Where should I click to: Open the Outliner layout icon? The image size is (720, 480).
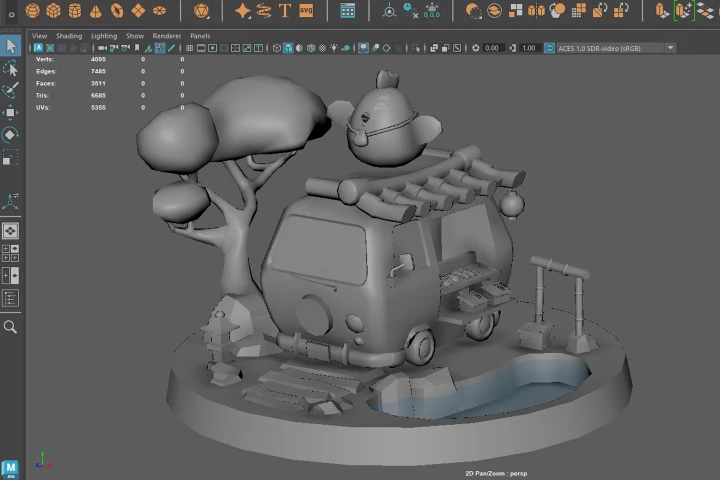point(10,298)
